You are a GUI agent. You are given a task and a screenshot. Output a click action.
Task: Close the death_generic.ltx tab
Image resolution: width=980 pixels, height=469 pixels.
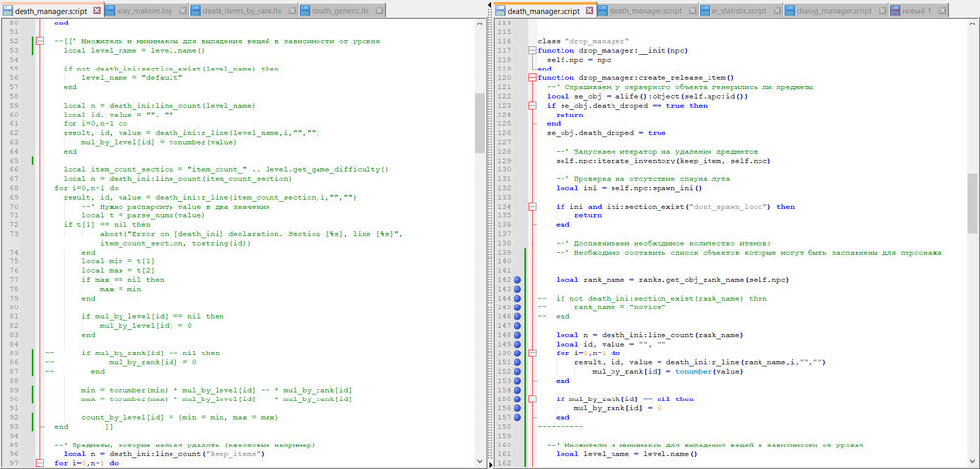[x=379, y=11]
